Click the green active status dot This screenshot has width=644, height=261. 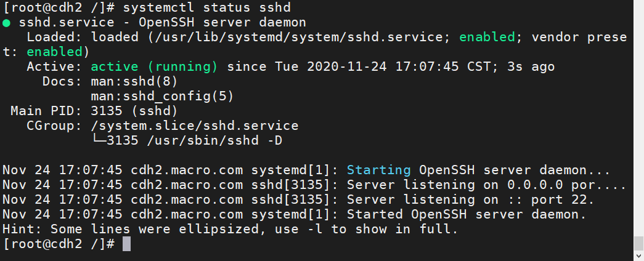pos(6,23)
